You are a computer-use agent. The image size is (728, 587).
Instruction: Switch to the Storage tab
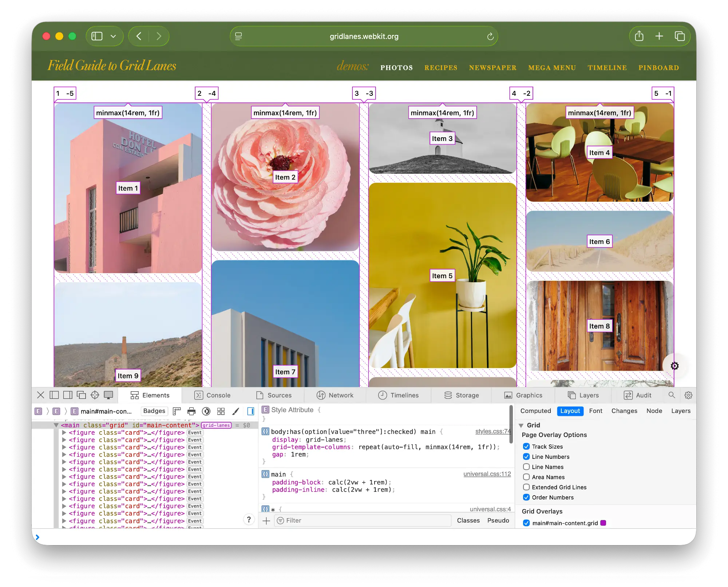(x=461, y=395)
